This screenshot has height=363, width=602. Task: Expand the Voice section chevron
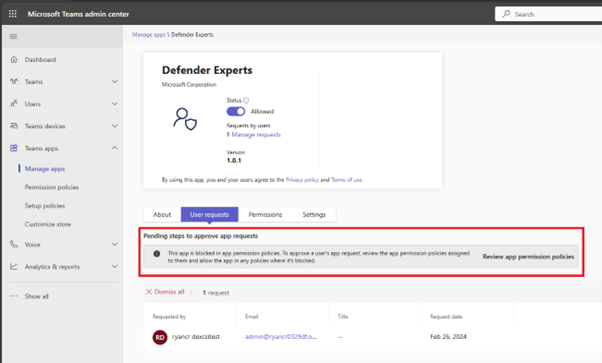click(115, 244)
